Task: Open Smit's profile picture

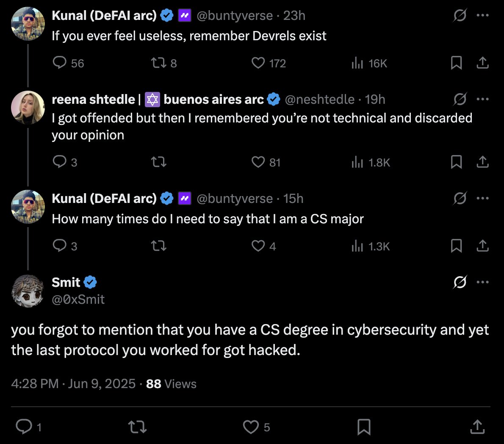Action: 28,291
